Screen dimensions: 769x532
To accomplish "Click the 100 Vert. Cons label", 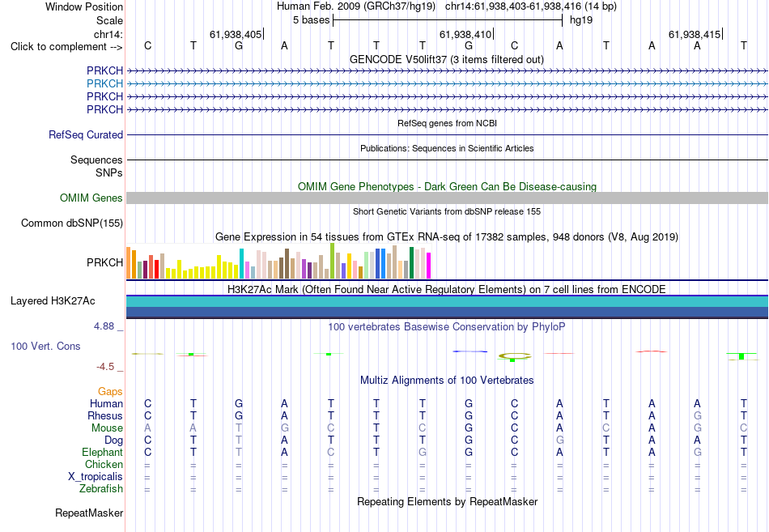I will [x=45, y=346].
